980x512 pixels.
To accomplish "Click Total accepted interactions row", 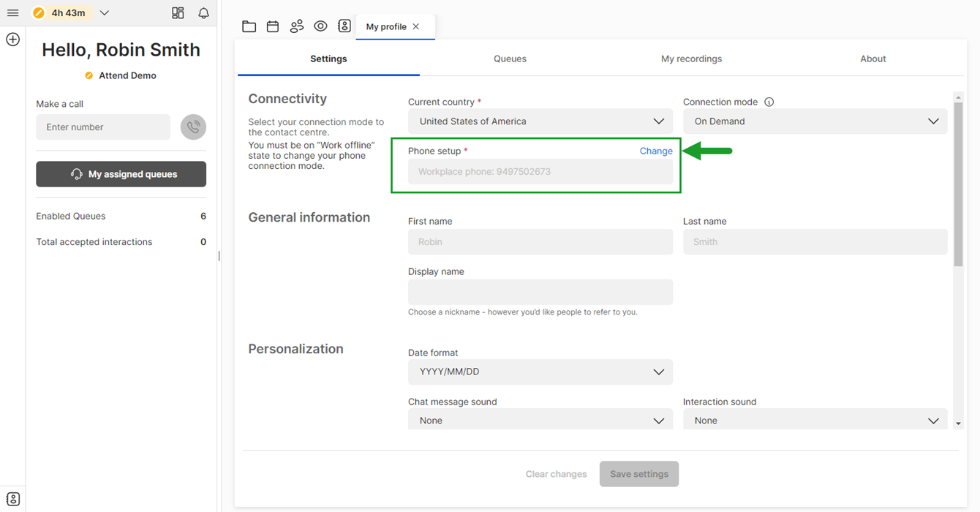I will coord(121,241).
